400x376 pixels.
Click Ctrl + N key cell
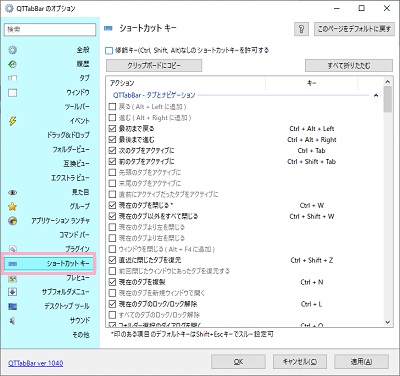[x=312, y=282]
